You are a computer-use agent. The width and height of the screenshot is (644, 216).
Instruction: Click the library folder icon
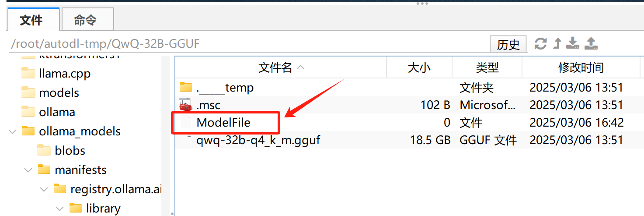(76, 208)
